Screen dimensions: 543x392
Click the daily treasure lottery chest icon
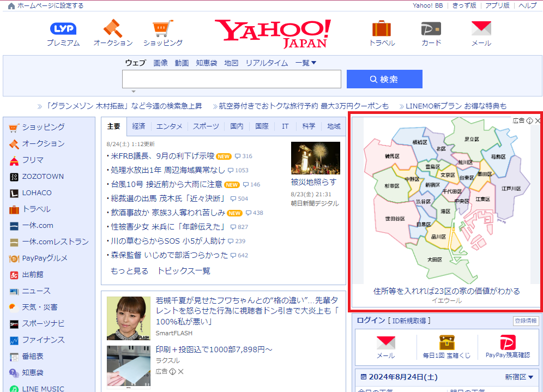click(447, 343)
